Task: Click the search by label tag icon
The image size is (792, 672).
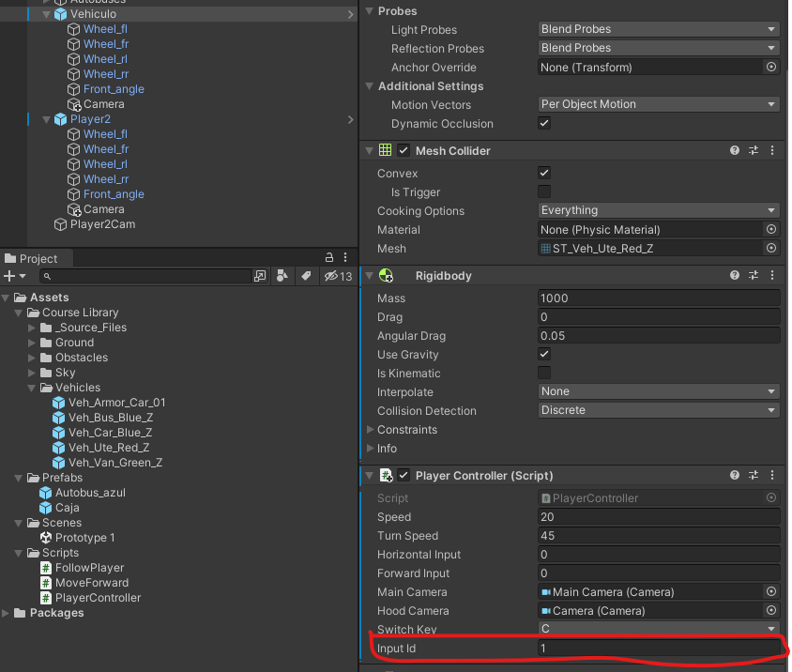Action: coord(306,276)
